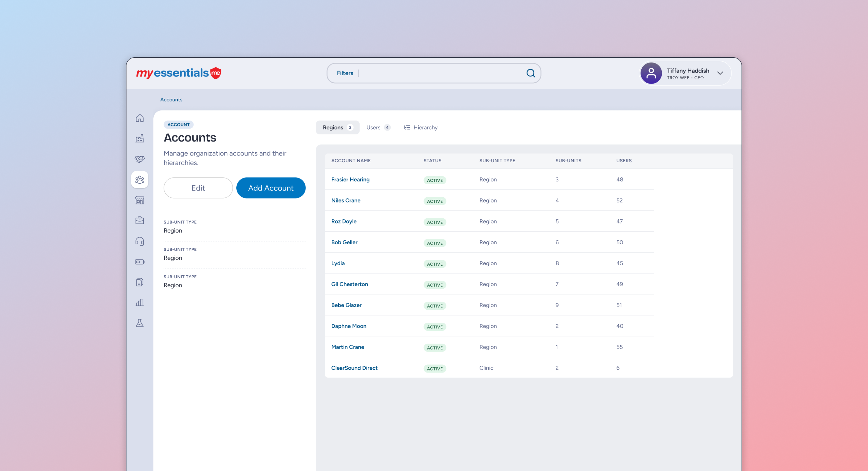Select the lab flask icon
Image resolution: width=868 pixels, height=471 pixels.
click(139, 323)
